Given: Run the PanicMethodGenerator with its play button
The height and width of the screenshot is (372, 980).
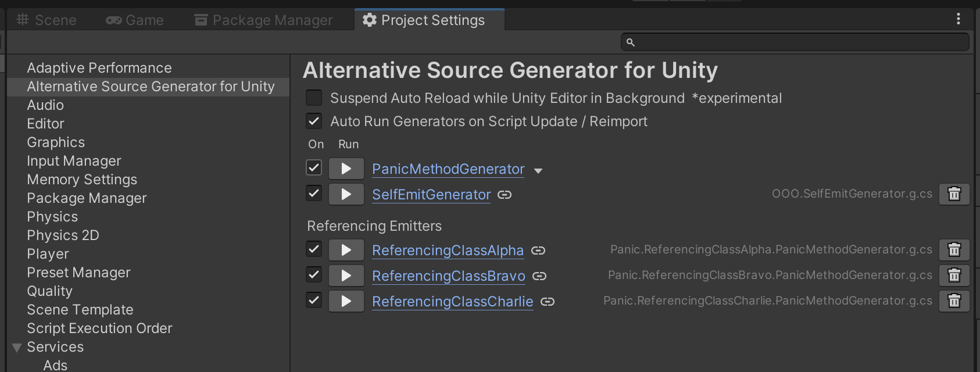Looking at the screenshot, I should coord(346,169).
